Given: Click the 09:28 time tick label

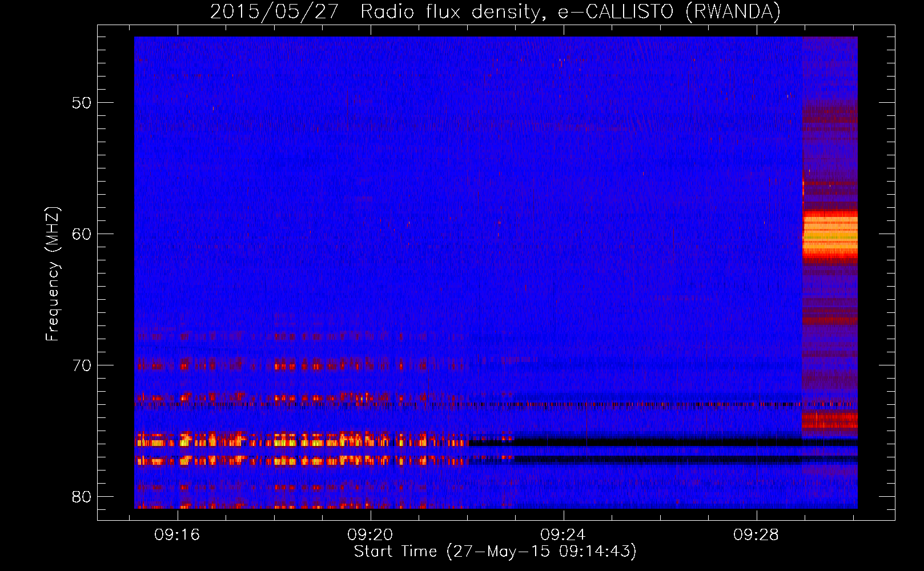Looking at the screenshot, I should [757, 535].
